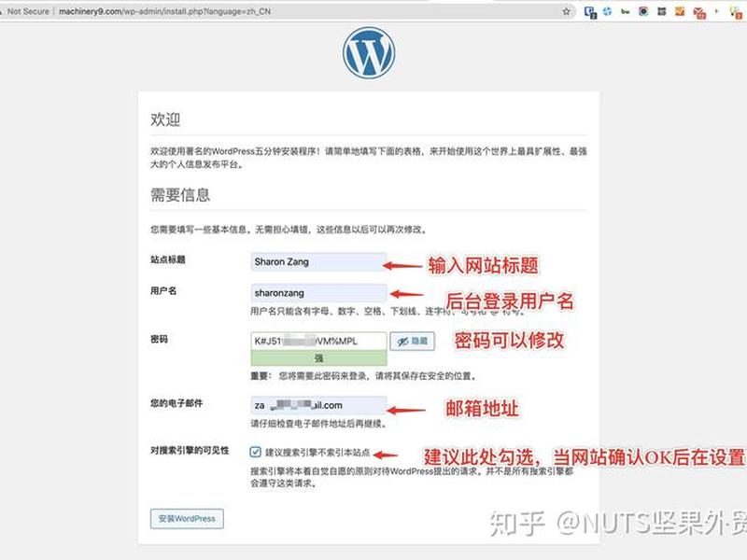Click the username field 'sharonzang'

tap(318, 293)
